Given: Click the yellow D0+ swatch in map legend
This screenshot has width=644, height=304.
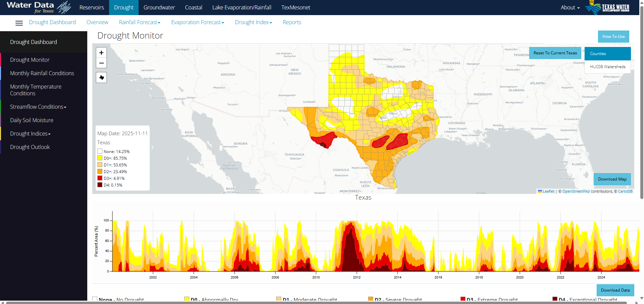Looking at the screenshot, I should click(100, 158).
